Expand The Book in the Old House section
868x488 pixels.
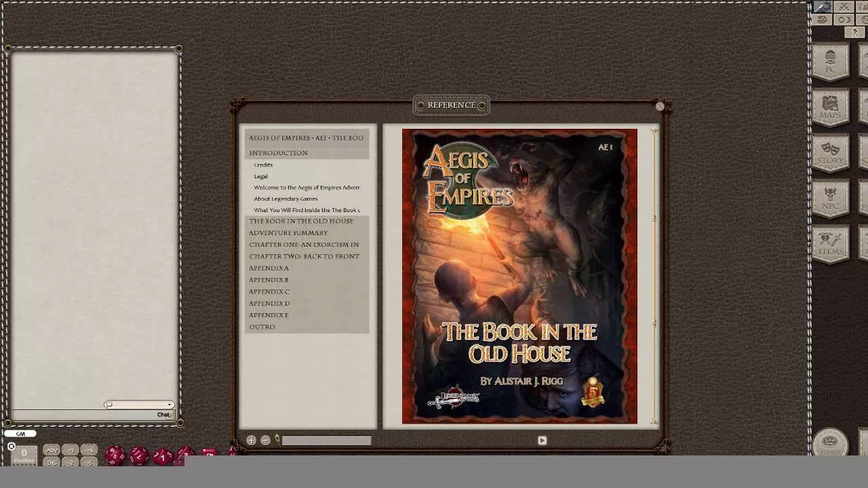(307, 221)
